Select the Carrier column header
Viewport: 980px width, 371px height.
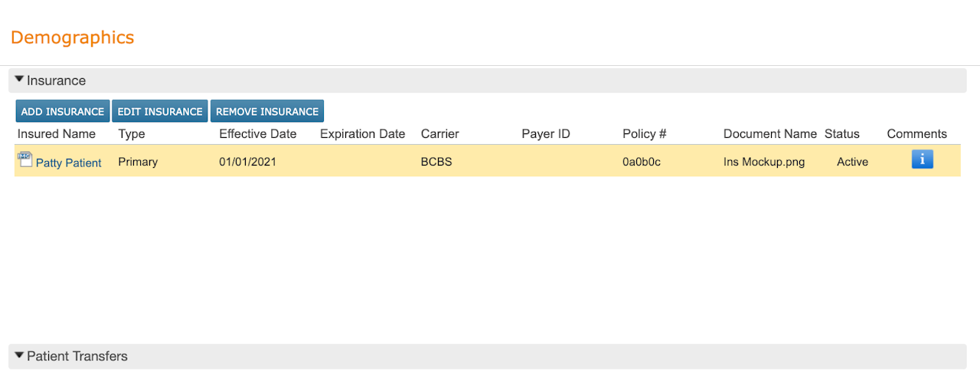click(440, 134)
